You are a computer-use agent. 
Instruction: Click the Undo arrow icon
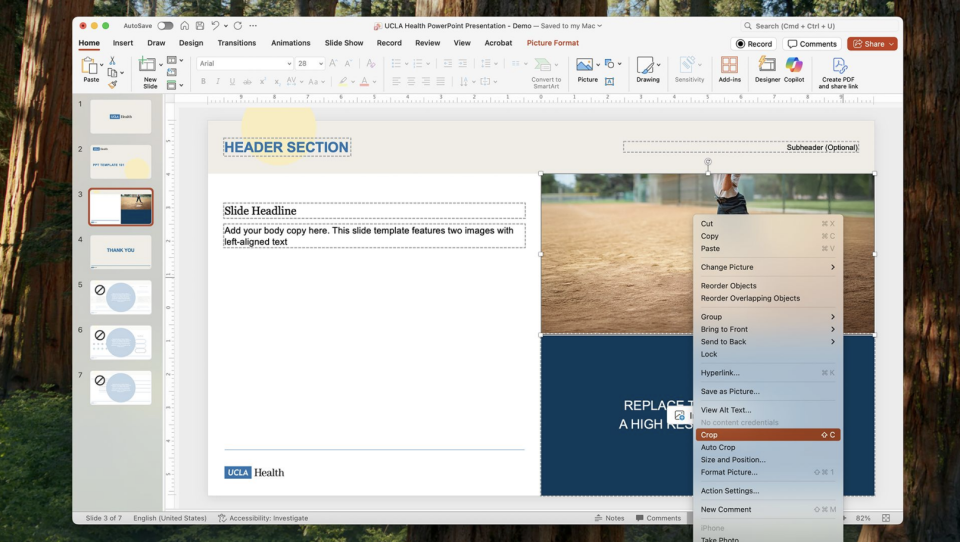pyautogui.click(x=215, y=26)
